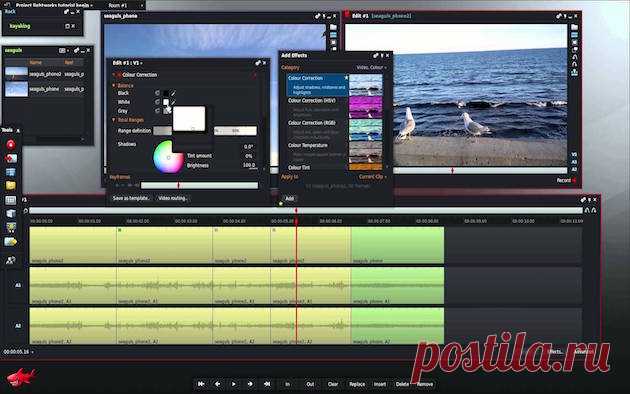Pin the Edit #1 V1 effects panel
This screenshot has height=394, width=630.
coord(258,63)
